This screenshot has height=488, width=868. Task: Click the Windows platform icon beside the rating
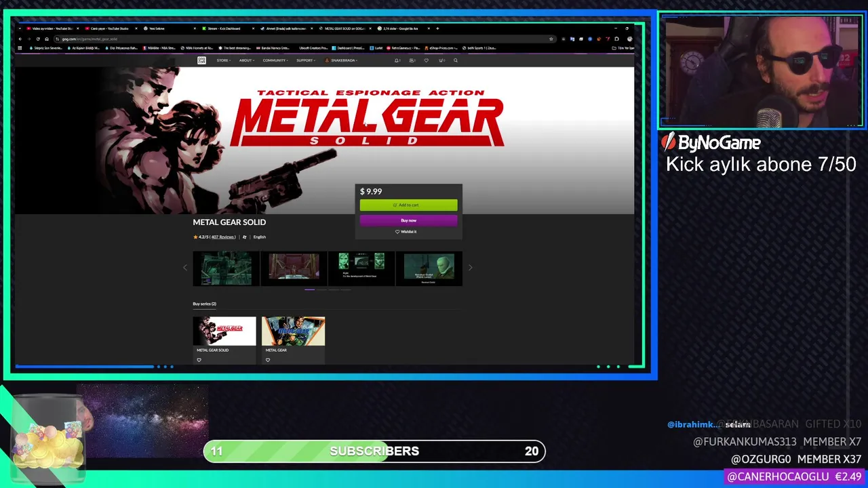245,237
